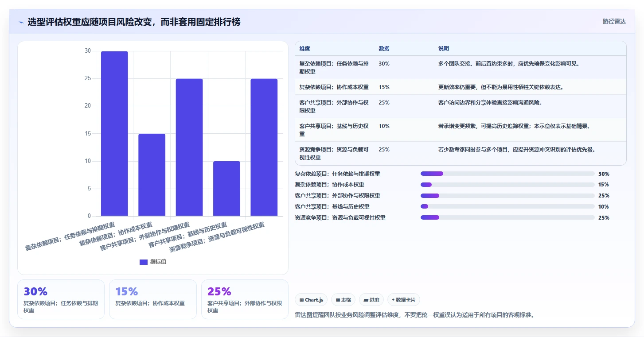Open the 30% data card

[x=61, y=299]
